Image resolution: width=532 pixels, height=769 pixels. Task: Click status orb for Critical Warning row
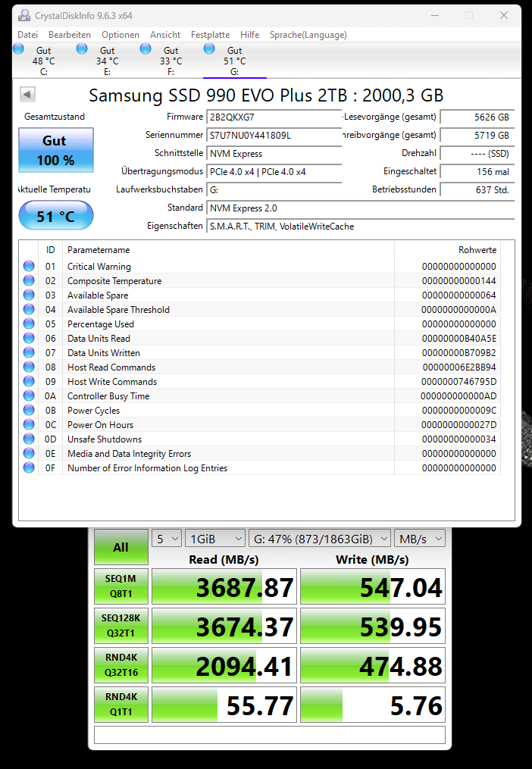[29, 266]
